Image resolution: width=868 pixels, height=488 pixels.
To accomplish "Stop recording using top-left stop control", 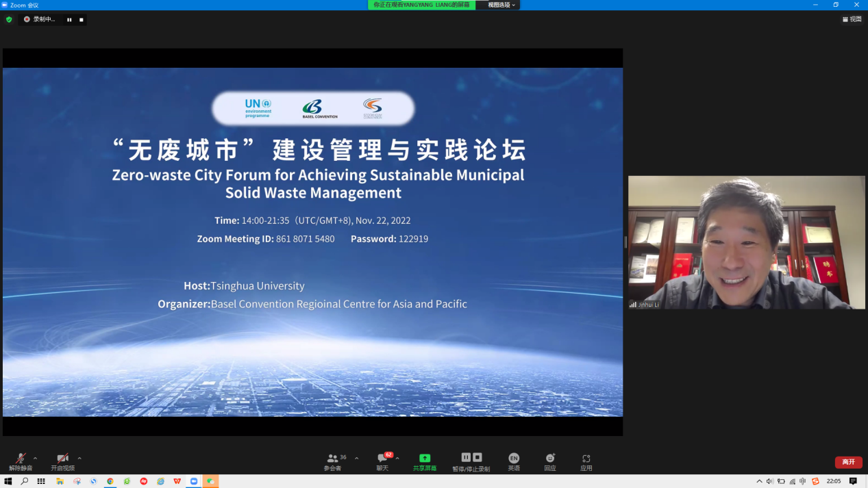I will [x=81, y=20].
